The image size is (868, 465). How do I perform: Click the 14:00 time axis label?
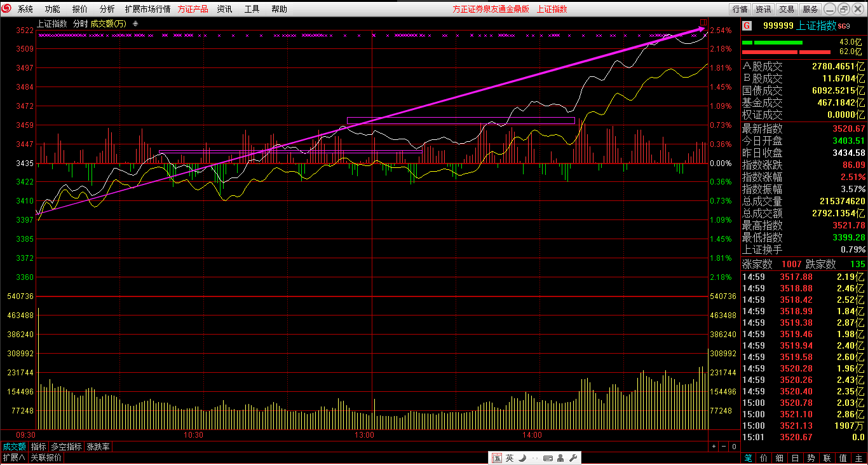(x=532, y=436)
